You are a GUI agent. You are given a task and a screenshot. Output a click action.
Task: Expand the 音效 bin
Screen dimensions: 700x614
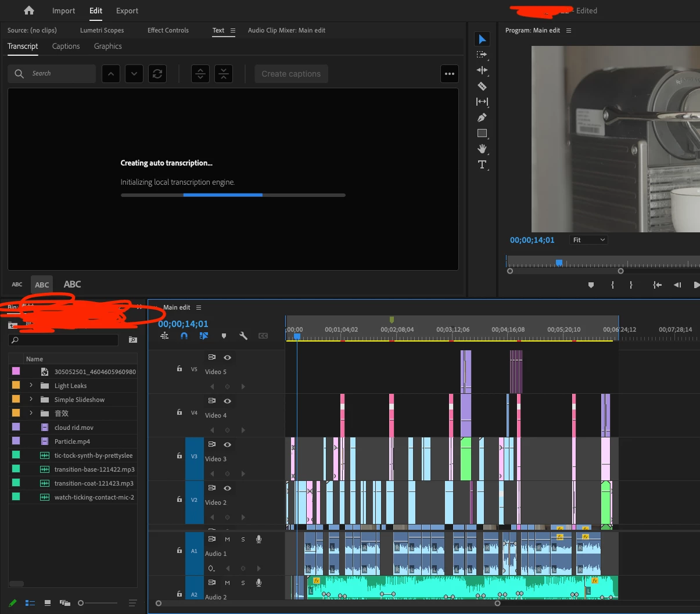[x=31, y=413]
